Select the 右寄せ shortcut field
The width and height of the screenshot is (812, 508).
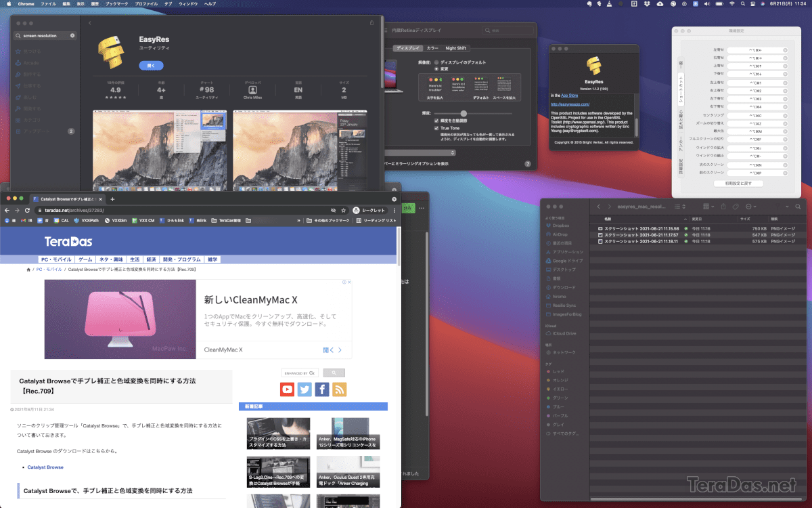coord(758,58)
